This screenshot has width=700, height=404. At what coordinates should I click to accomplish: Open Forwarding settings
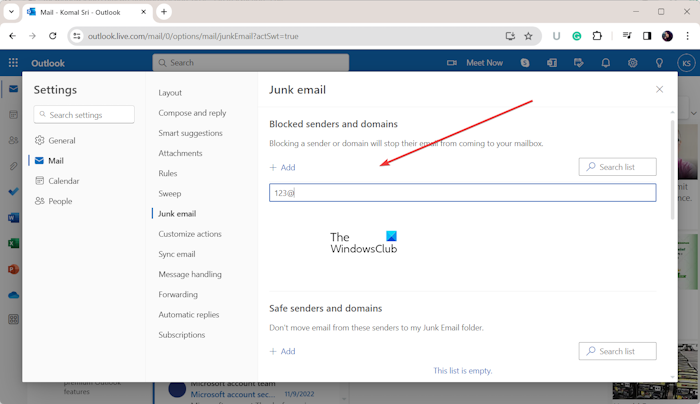pos(178,294)
